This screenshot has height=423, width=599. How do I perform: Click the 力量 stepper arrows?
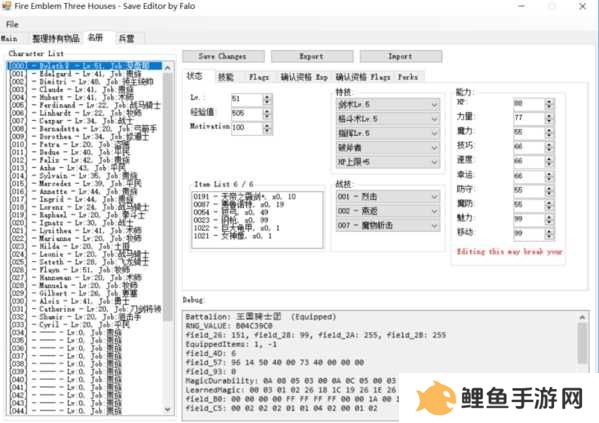click(549, 118)
